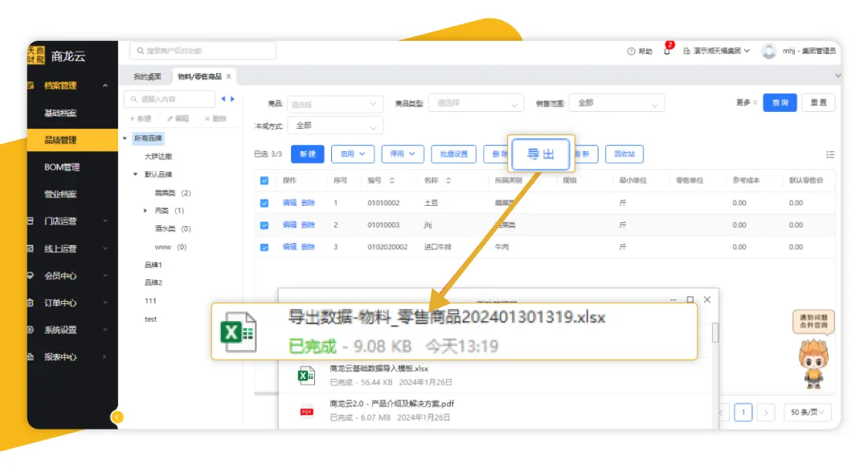
Task: Toggle the select-all checkbox in table header
Action: pos(264,180)
